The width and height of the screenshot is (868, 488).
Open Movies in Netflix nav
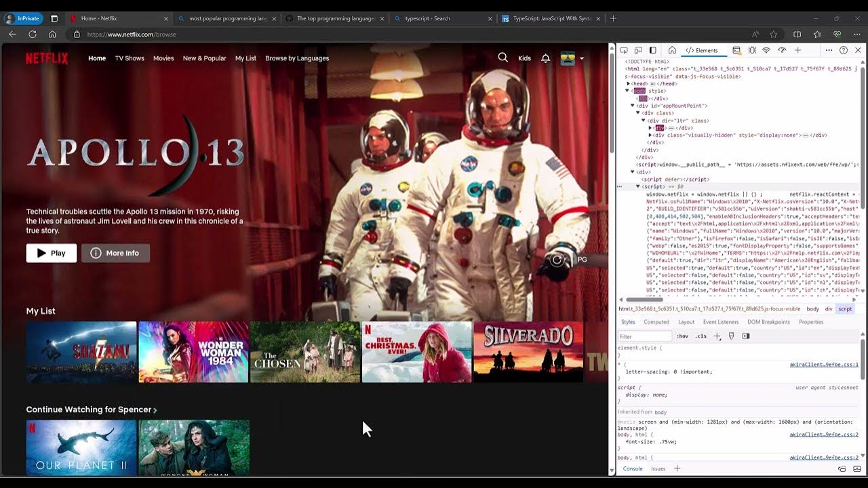pos(163,58)
